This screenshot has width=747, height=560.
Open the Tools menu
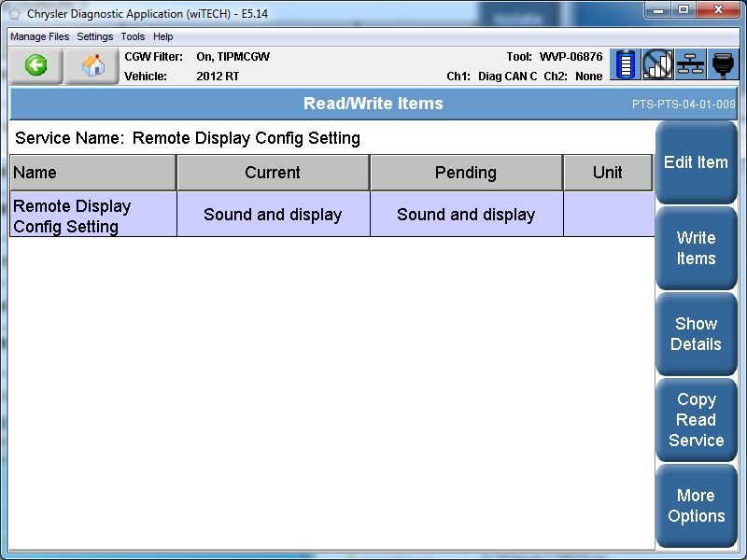[x=133, y=36]
